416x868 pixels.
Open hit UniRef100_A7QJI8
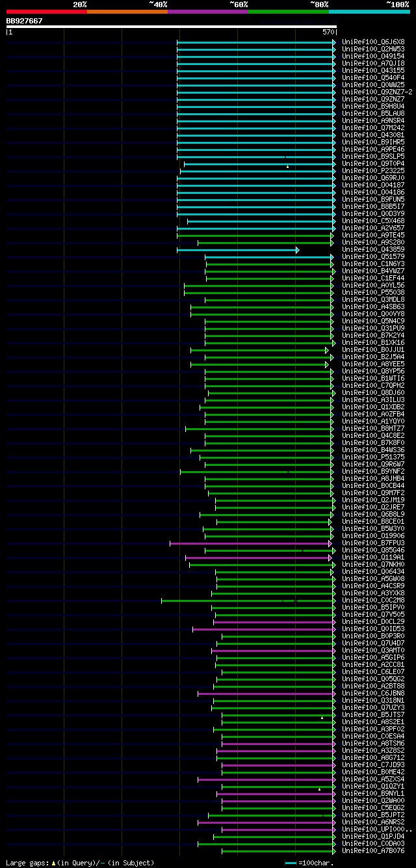[x=373, y=63]
